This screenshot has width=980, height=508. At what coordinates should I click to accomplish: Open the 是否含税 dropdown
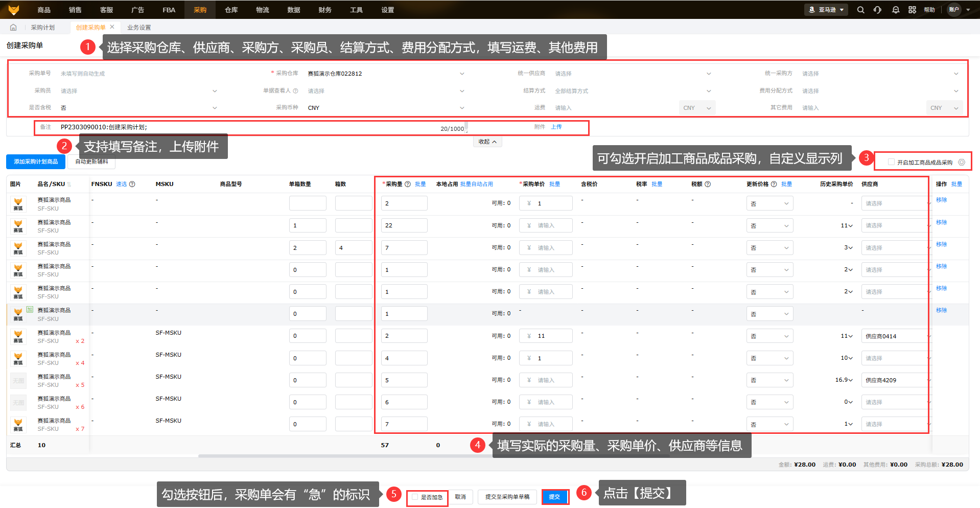tap(138, 108)
